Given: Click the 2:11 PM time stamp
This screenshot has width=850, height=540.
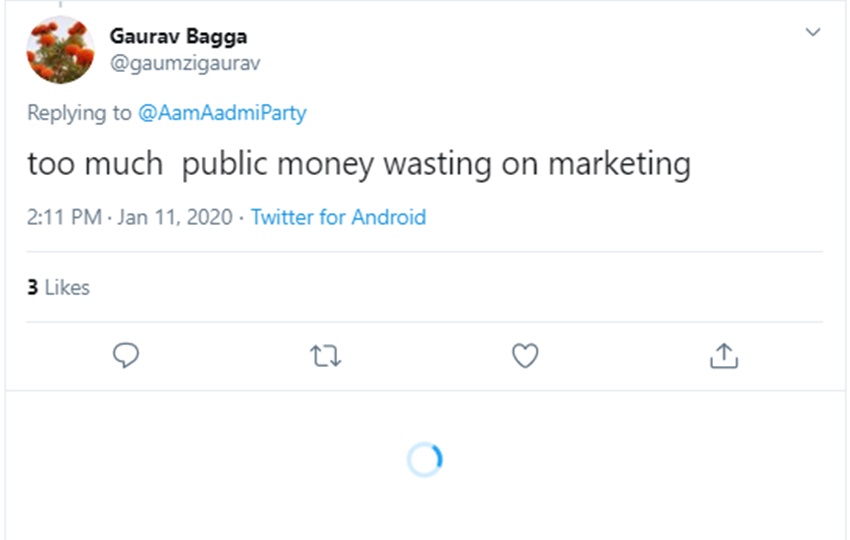Looking at the screenshot, I should coord(61,217).
